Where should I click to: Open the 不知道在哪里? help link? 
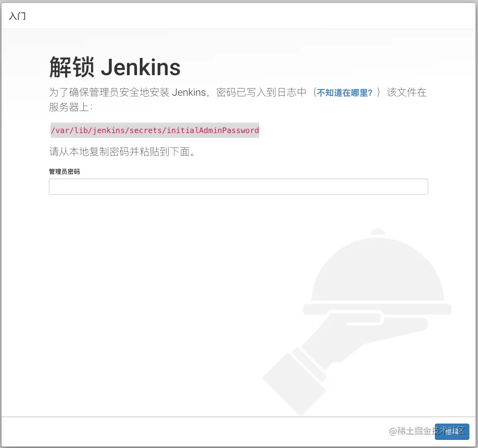pos(344,92)
